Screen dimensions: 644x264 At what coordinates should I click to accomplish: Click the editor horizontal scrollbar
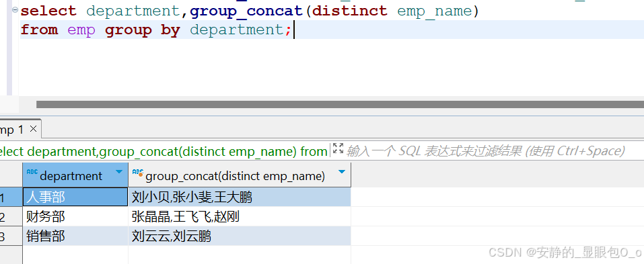click(340, 105)
